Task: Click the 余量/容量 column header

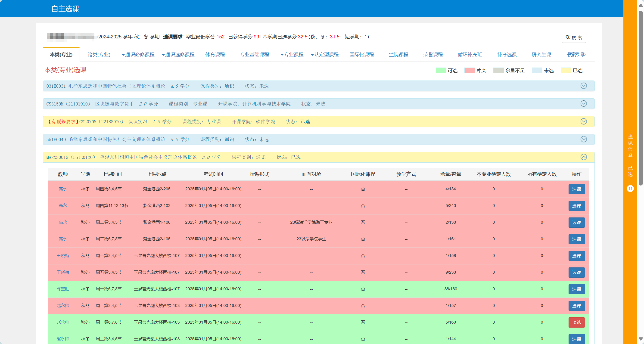Action: click(451, 174)
